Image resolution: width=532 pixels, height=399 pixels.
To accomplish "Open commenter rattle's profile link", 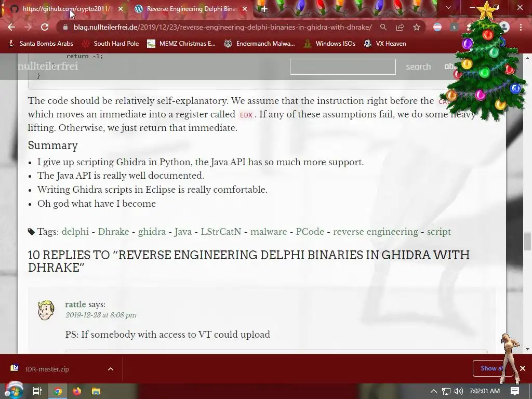I will coord(75,304).
